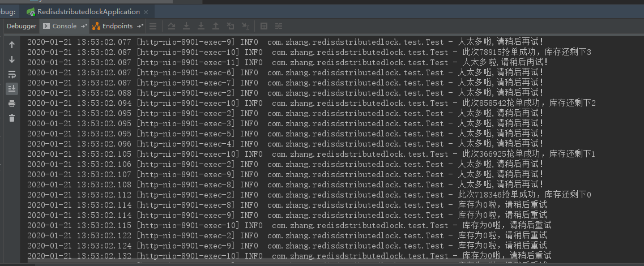Click the exec-5 人太多啦 log line
This screenshot has height=266, width=644.
click(x=285, y=134)
